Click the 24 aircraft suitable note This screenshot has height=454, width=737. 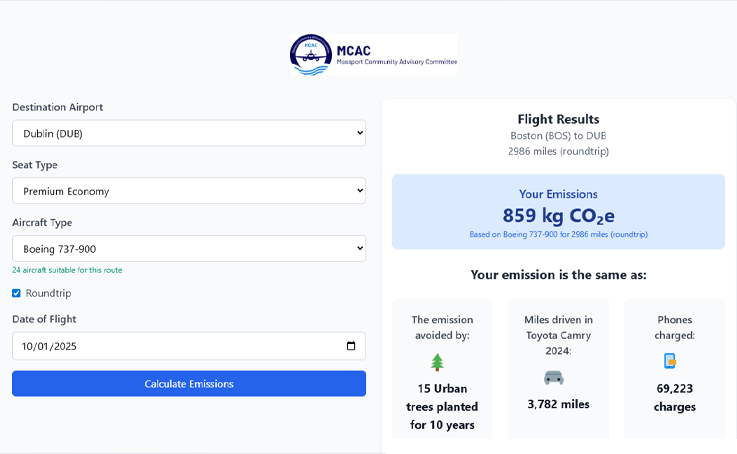(x=67, y=270)
